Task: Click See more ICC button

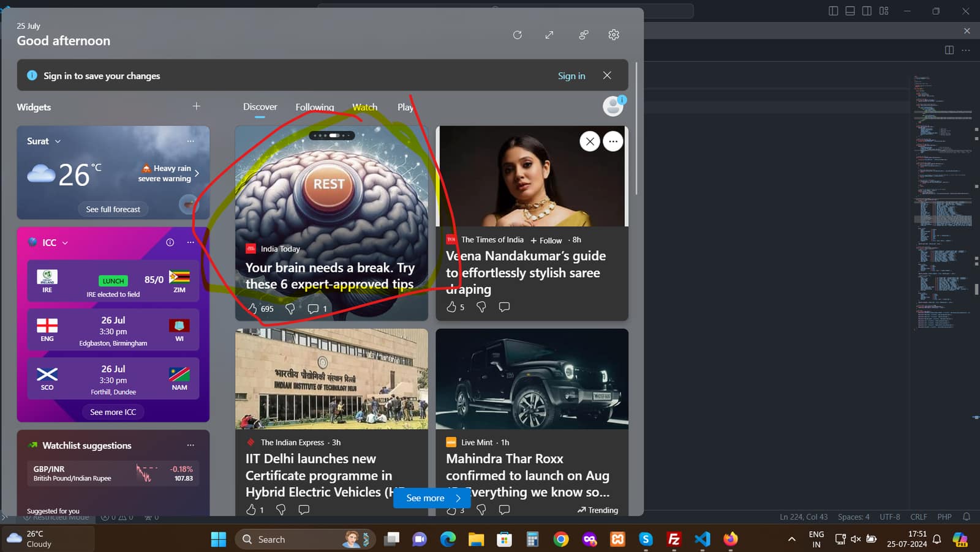Action: click(113, 412)
